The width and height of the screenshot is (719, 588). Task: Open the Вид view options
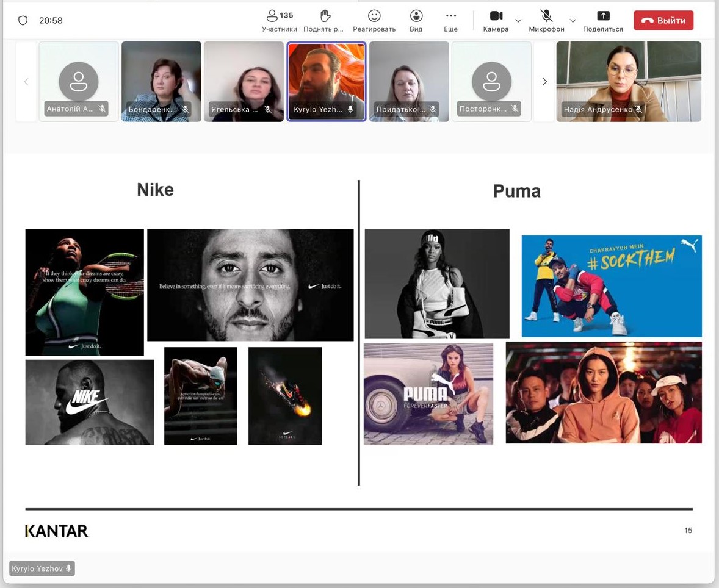coord(416,20)
